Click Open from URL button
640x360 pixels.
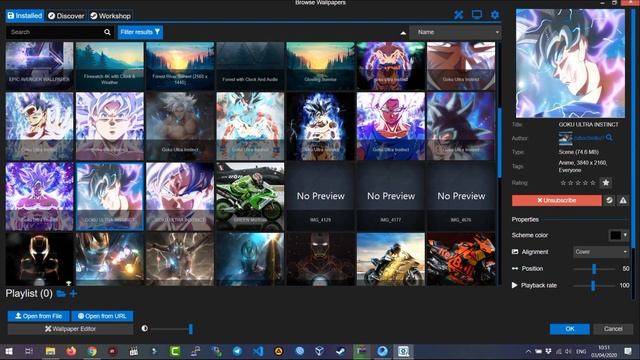[x=102, y=316]
